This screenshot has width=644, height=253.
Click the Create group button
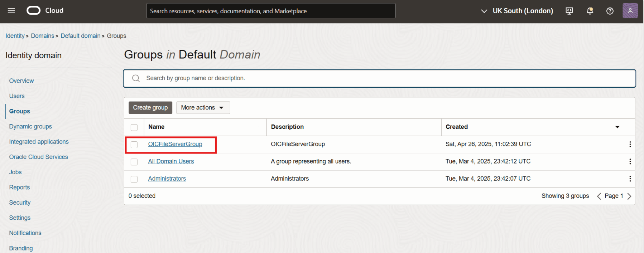point(150,108)
